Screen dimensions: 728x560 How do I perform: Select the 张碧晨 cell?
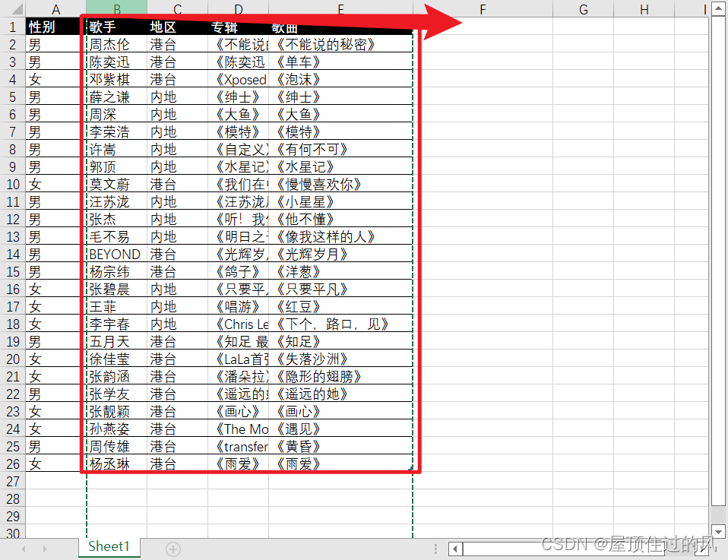click(x=116, y=289)
